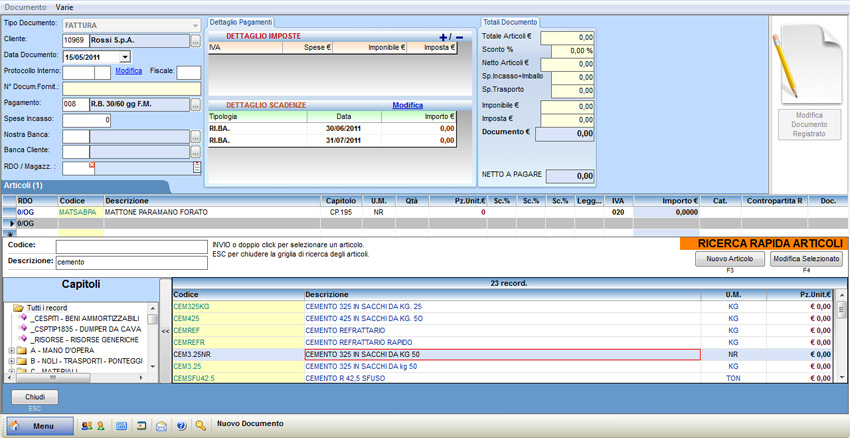
Task: Open the Cliente lookup ellipsis button
Action: 196,41
